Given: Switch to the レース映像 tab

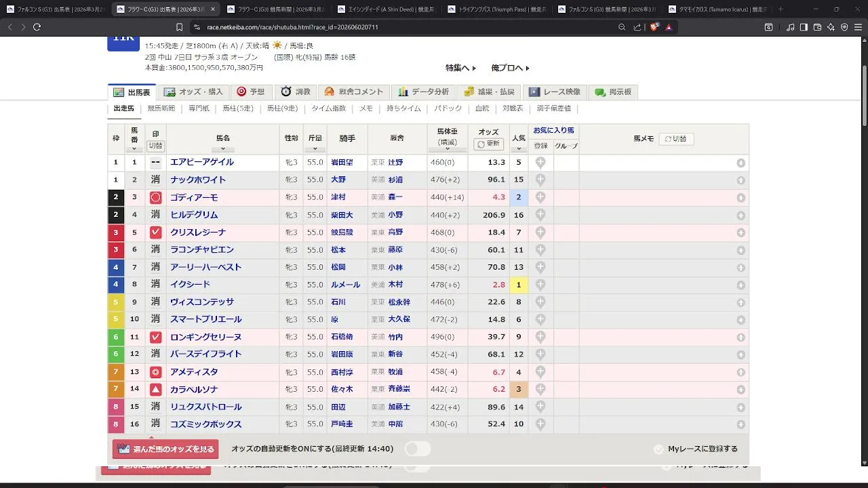Looking at the screenshot, I should coord(555,92).
